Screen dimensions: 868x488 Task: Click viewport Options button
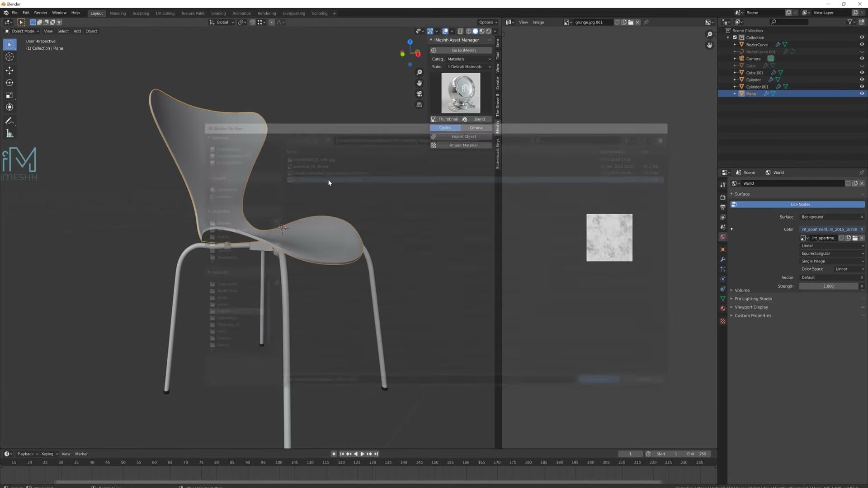pyautogui.click(x=488, y=22)
